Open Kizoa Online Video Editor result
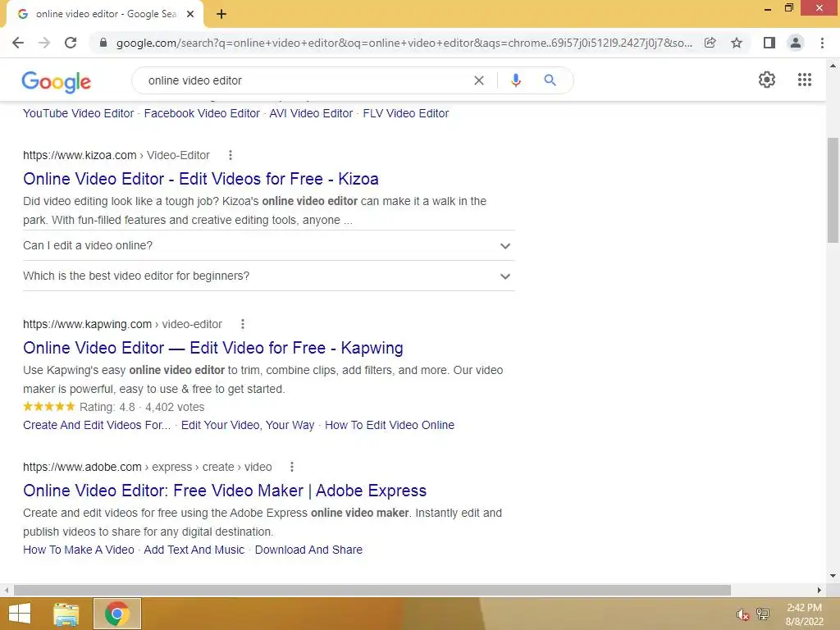Viewport: 840px width, 630px height. [201, 179]
